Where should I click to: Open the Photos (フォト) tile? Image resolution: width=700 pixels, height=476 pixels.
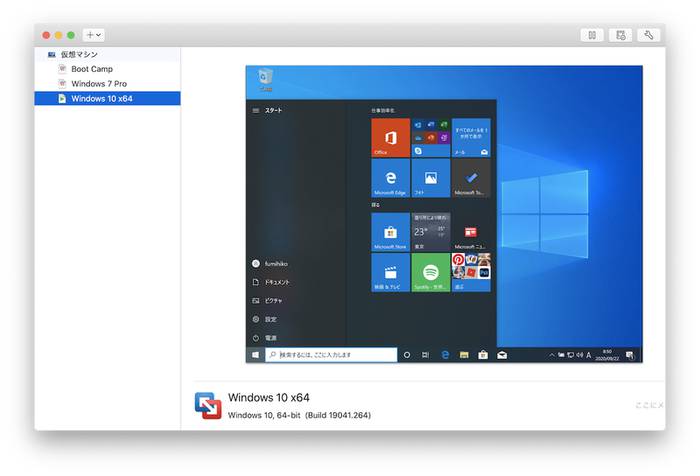[431, 178]
